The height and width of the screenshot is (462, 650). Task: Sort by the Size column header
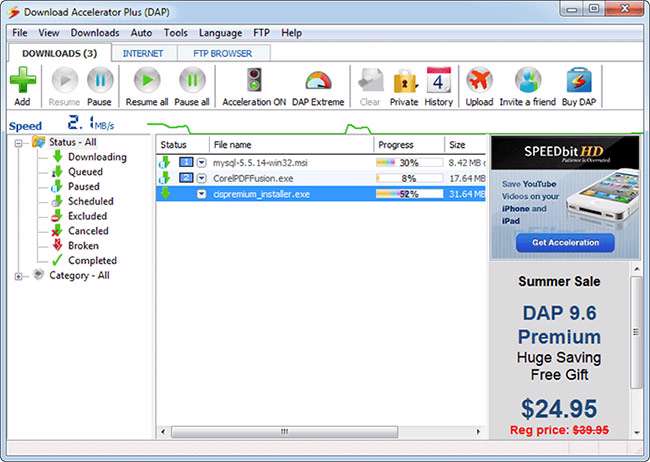466,145
